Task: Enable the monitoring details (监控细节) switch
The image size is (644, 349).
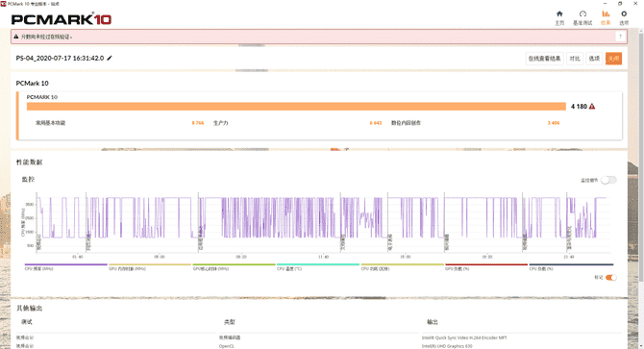Action: click(608, 180)
